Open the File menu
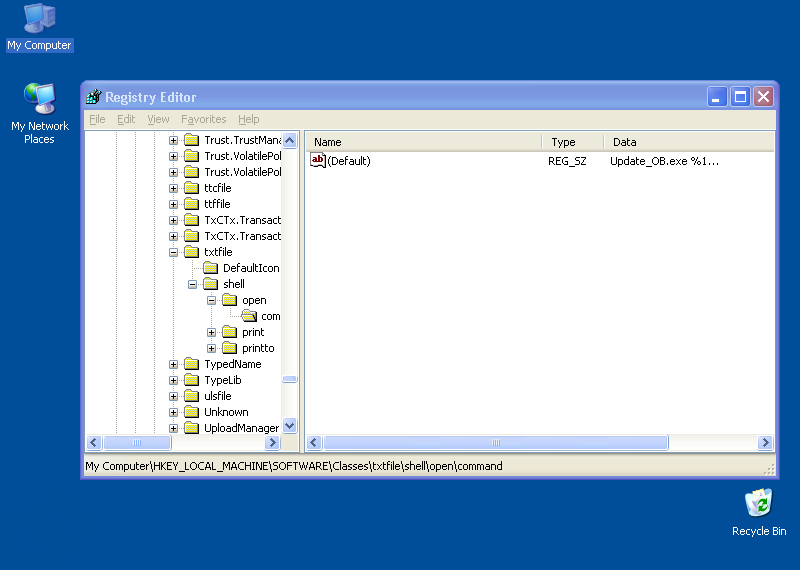Image resolution: width=800 pixels, height=570 pixels. click(97, 119)
